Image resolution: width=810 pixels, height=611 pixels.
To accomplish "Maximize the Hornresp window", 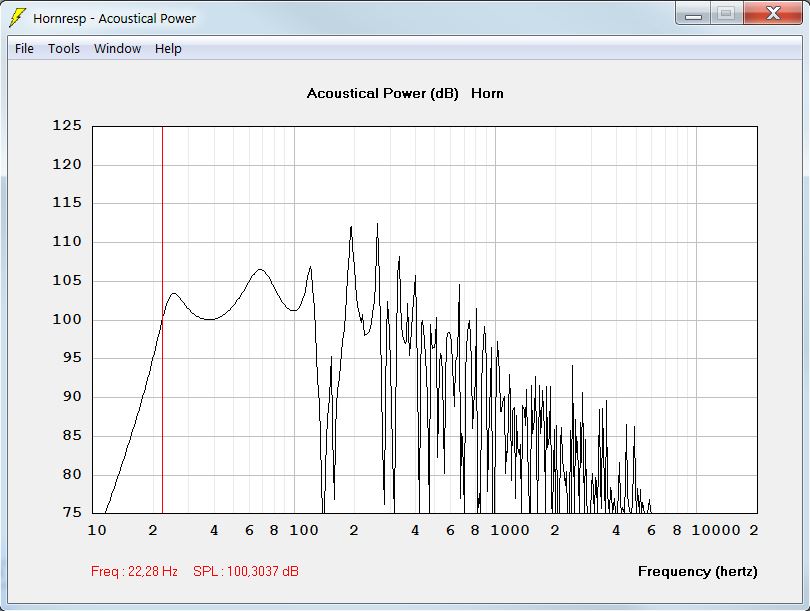I will coord(726,14).
